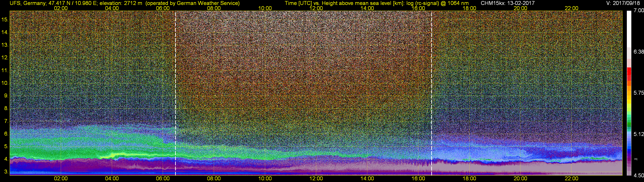Click the 02:00 label on the bottom time axis
The height and width of the screenshot is (182, 644).
[61, 179]
